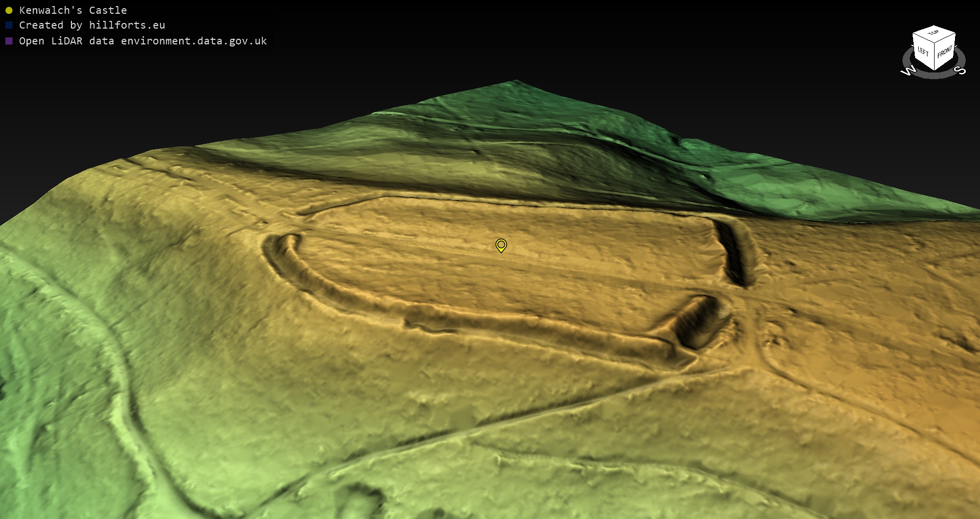Click the view cube's top front corner
Viewport: 980px width, 519px height.
pos(935,44)
